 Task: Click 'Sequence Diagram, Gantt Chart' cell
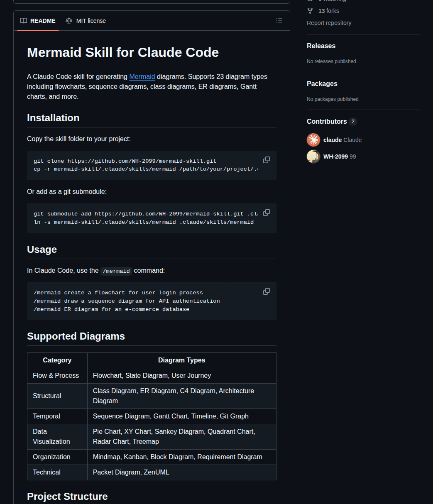pyautogui.click(x=182, y=416)
